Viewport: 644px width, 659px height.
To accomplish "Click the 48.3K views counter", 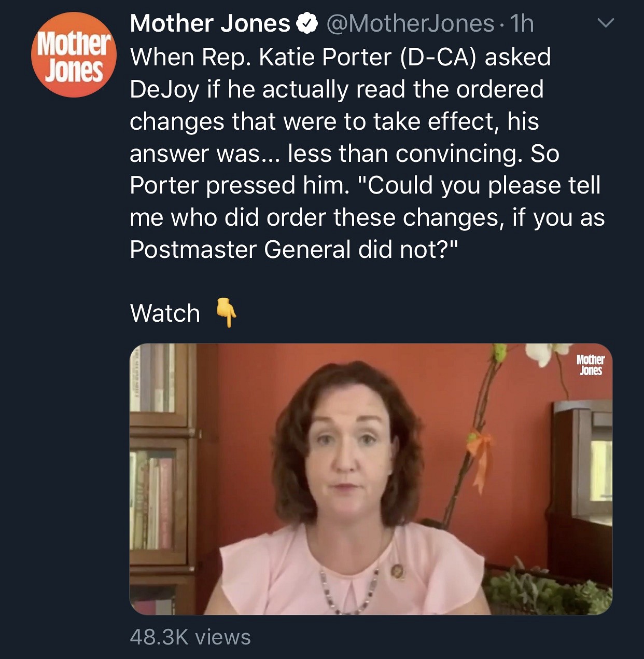I will [190, 637].
